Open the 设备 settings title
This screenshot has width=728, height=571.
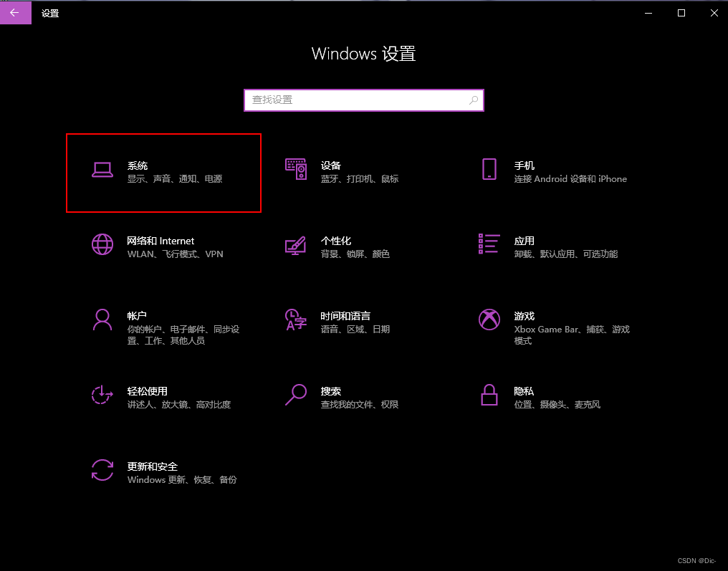pos(331,165)
